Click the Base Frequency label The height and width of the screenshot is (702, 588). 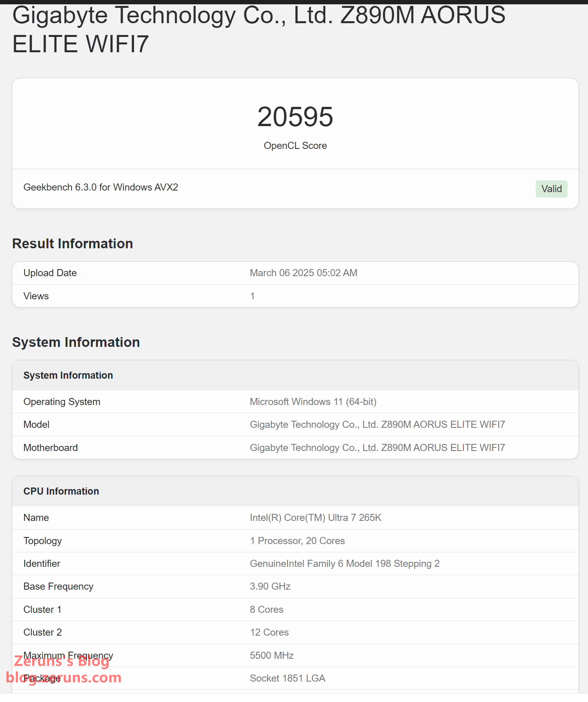[x=59, y=587]
